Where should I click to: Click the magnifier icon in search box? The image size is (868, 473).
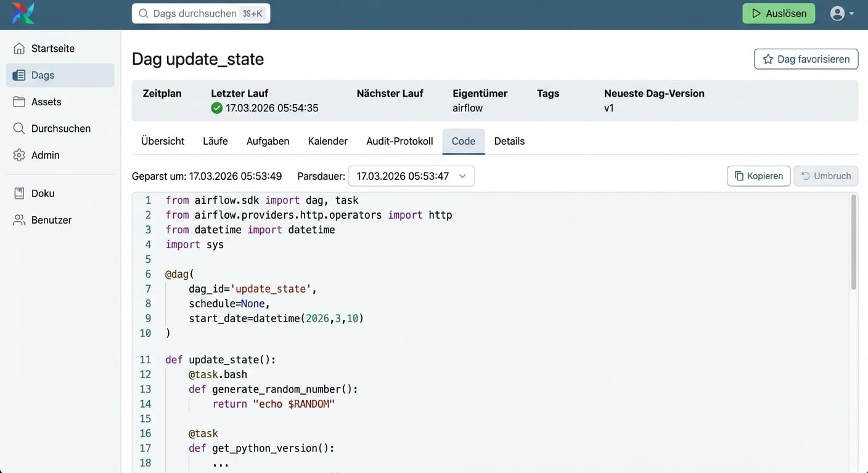[143, 14]
